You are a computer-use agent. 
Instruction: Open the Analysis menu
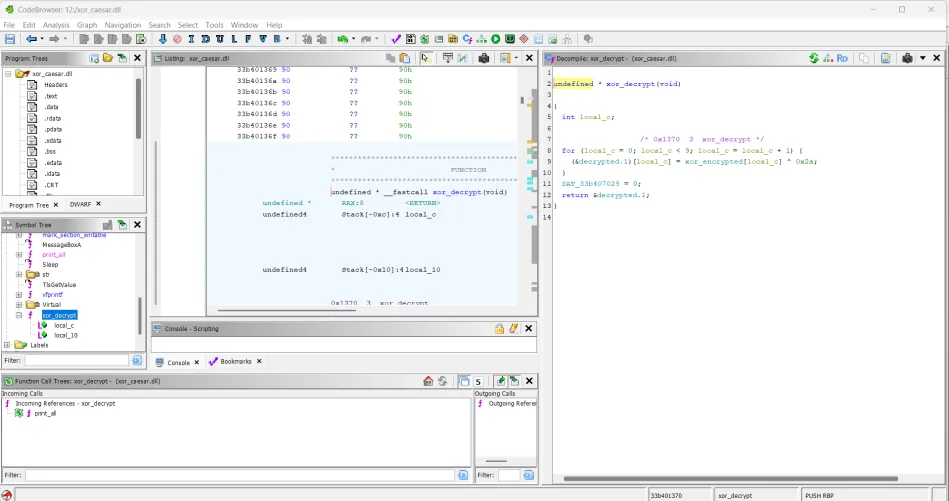[x=56, y=25]
